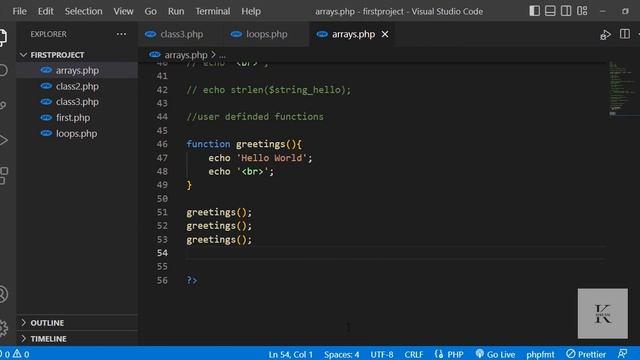Image resolution: width=640 pixels, height=360 pixels.
Task: Open the File menu
Action: pos(20,11)
